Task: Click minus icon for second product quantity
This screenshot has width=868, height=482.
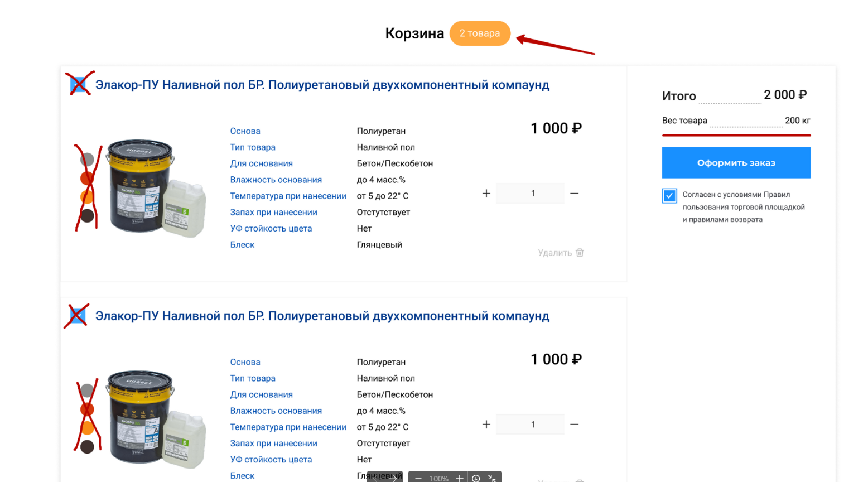Action: click(574, 425)
